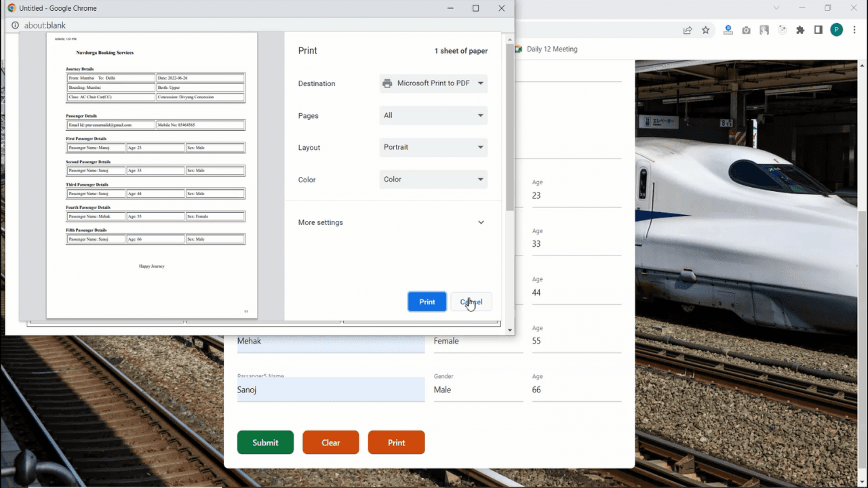Click the blue ruler extension icon
868x488 pixels.
pyautogui.click(x=728, y=30)
